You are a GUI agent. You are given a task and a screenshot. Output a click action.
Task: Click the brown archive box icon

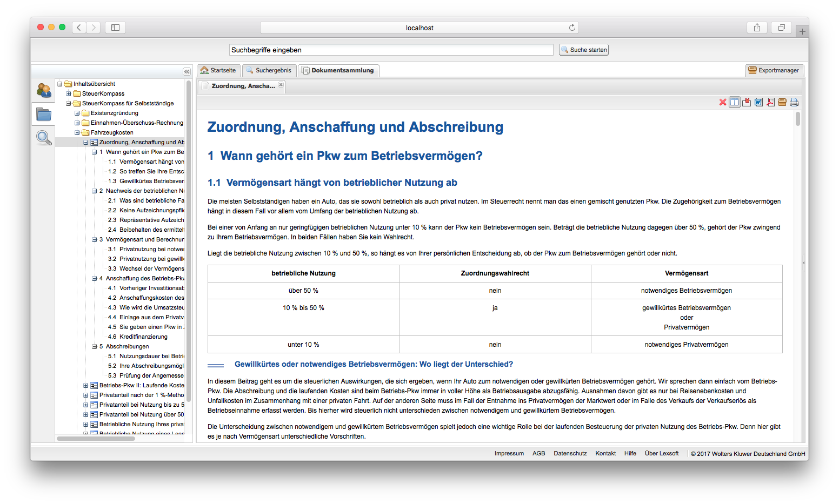tap(782, 102)
